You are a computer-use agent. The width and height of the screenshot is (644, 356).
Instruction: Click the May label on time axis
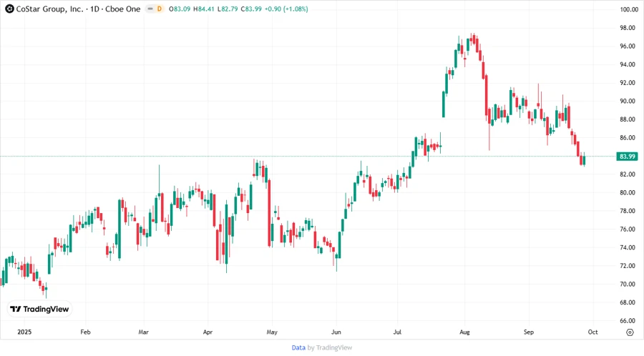(272, 332)
